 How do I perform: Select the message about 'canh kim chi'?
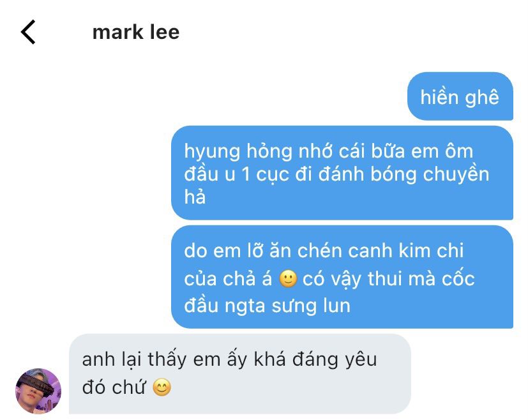click(342, 277)
